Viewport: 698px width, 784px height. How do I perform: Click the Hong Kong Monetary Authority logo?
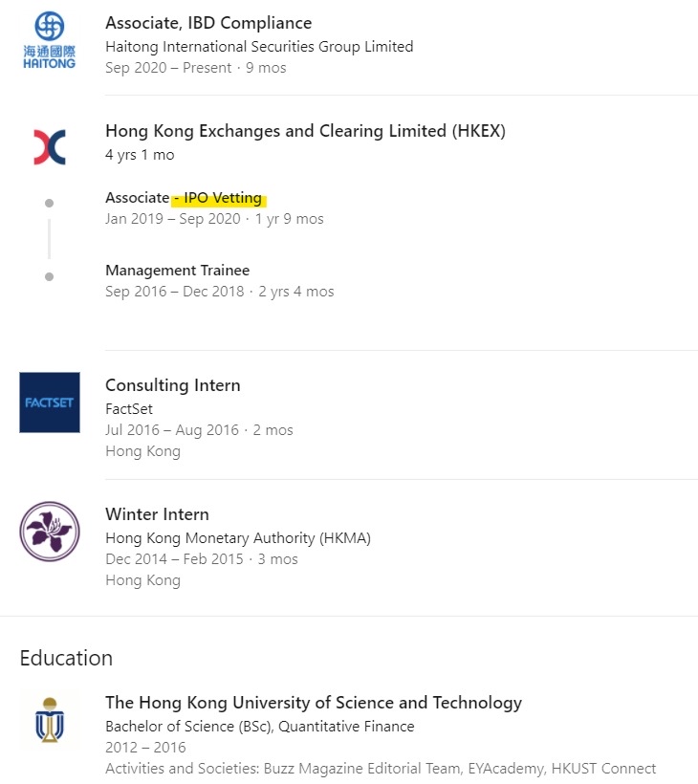pos(50,531)
